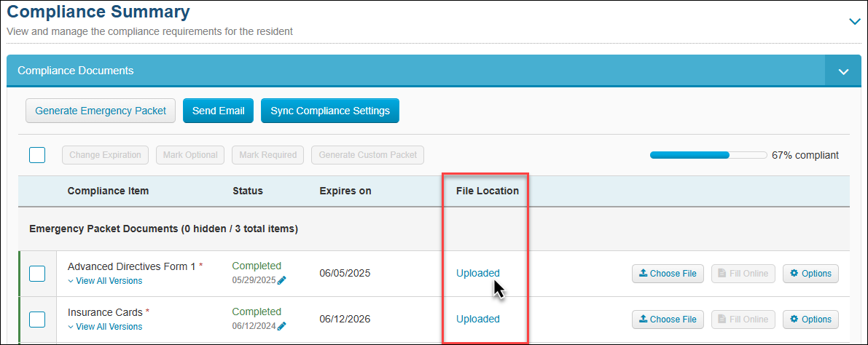Click the Status column header
This screenshot has width=868, height=345.
248,191
